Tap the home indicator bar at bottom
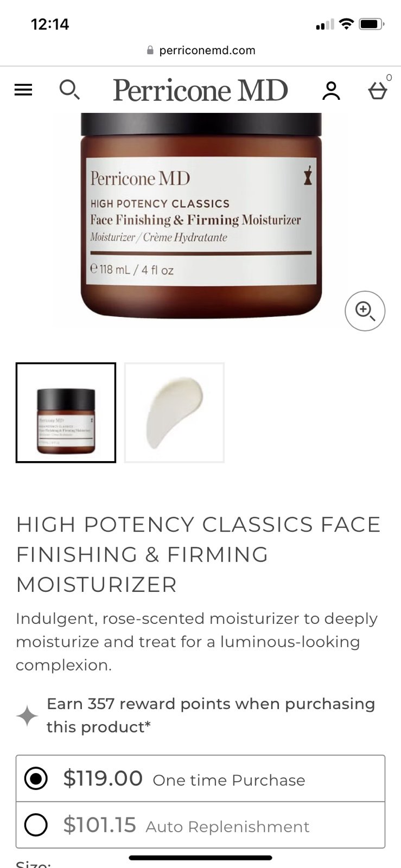401x868 pixels. pos(200,858)
